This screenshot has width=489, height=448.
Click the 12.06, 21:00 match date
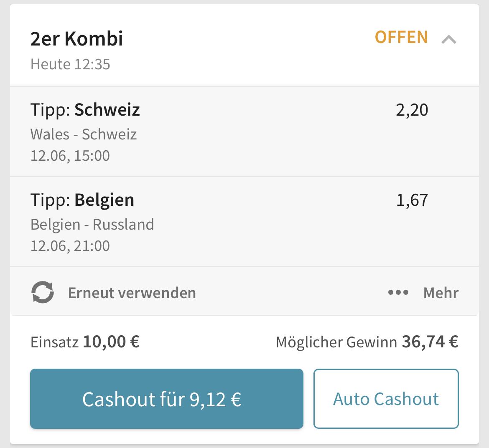coord(70,246)
